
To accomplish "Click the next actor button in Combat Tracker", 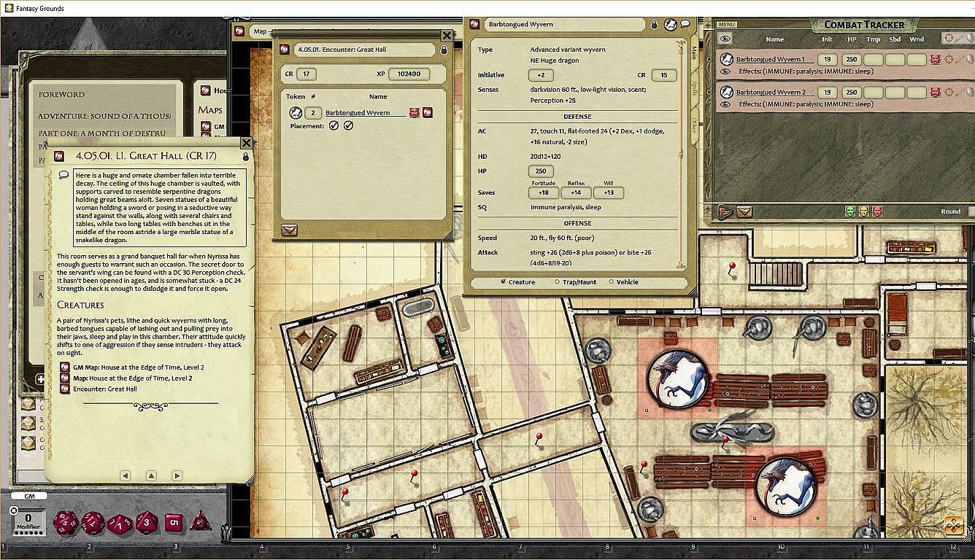I will 725,211.
